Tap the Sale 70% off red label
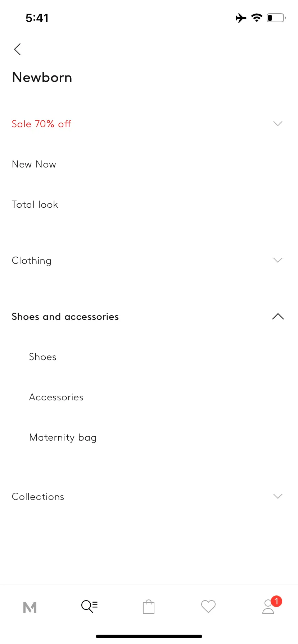The width and height of the screenshot is (298, 644). coord(41,124)
